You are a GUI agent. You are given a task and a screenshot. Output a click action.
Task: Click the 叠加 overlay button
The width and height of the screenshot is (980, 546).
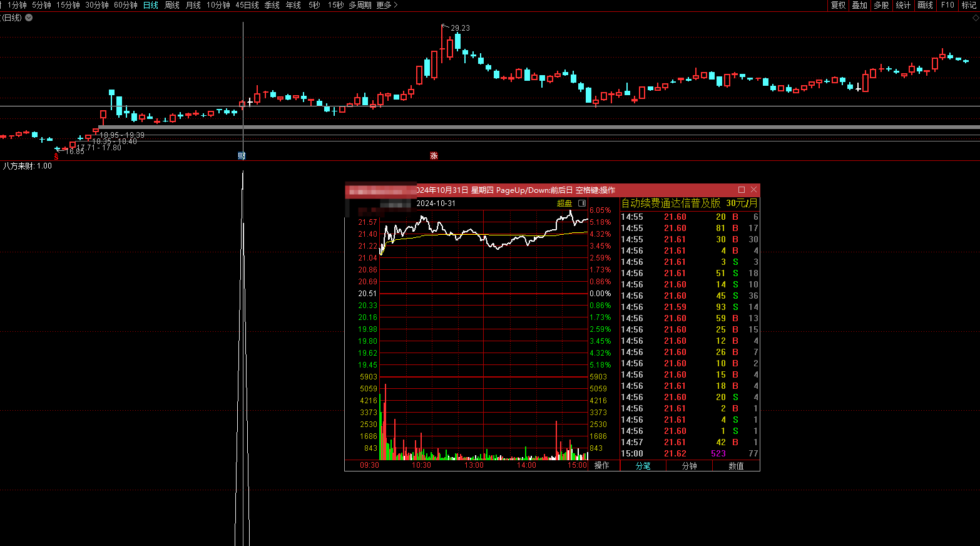[x=860, y=5]
